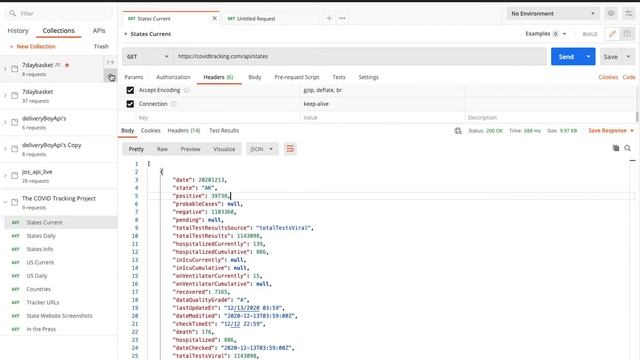Add a new request tab with plus icon
640x360 pixels.
[329, 18]
